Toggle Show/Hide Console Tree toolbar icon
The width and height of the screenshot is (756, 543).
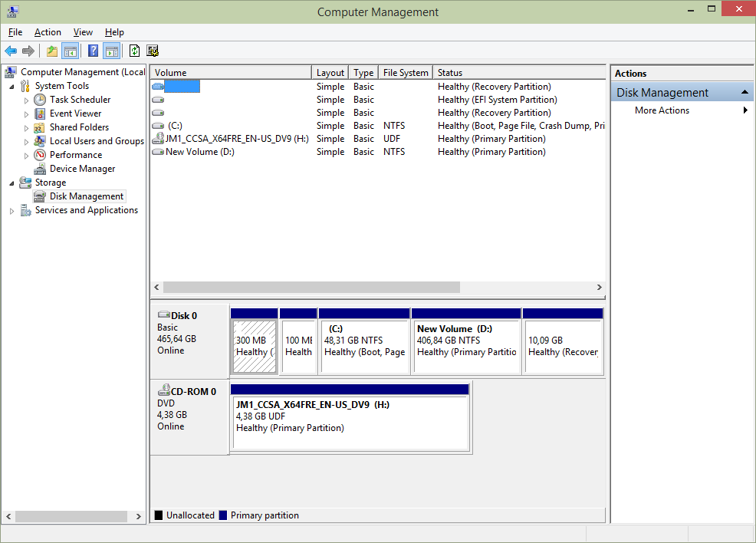point(71,51)
